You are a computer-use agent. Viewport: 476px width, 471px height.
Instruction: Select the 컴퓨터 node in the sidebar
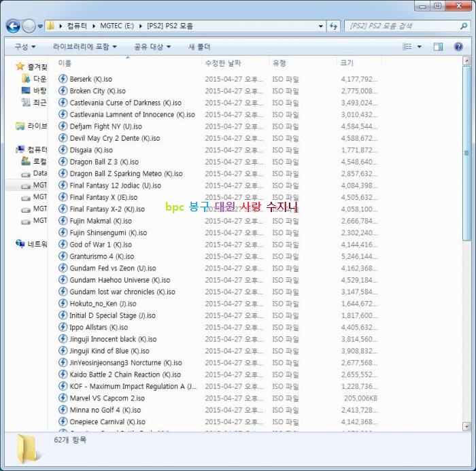coord(31,150)
